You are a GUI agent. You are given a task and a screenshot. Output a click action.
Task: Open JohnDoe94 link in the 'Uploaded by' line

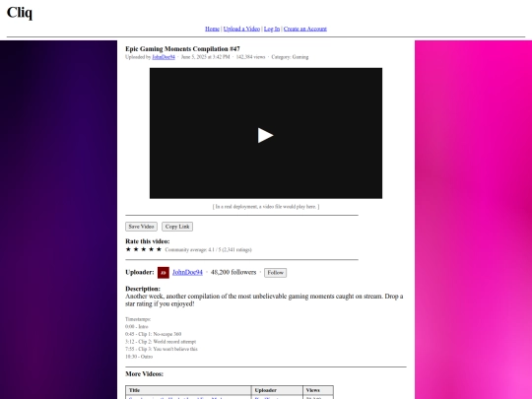[164, 57]
